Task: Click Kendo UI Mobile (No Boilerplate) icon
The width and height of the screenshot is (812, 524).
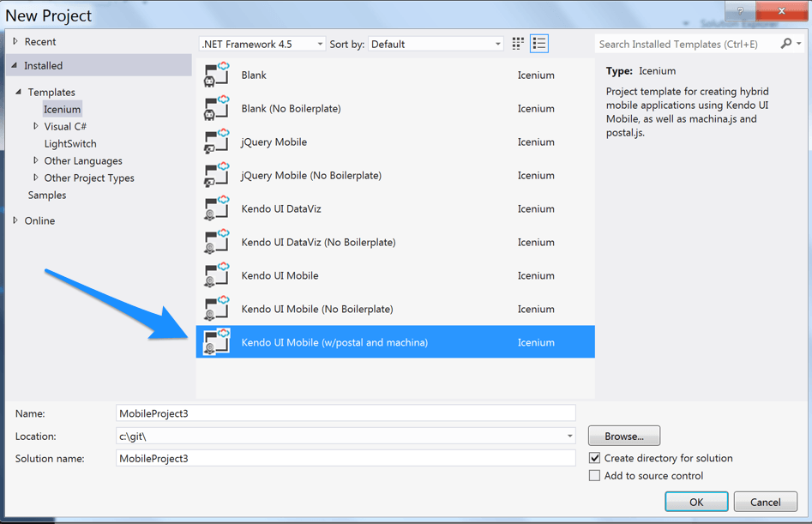Action: pos(216,309)
